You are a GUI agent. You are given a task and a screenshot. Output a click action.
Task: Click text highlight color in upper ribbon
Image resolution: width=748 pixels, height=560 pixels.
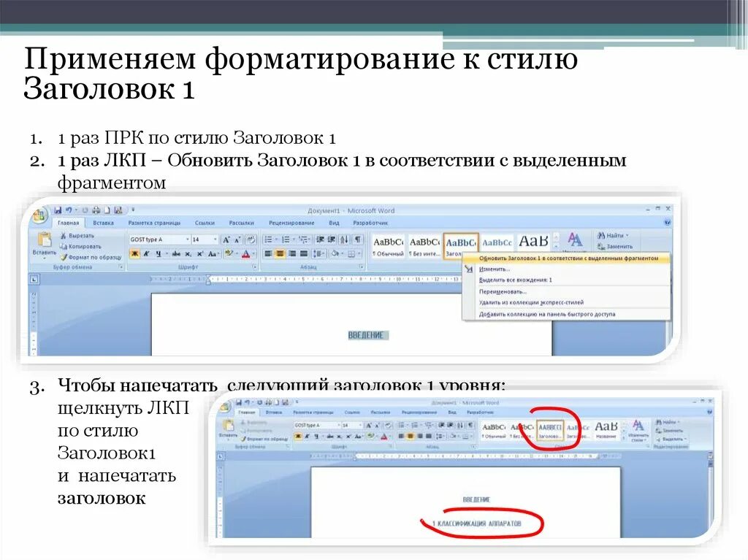(x=229, y=254)
